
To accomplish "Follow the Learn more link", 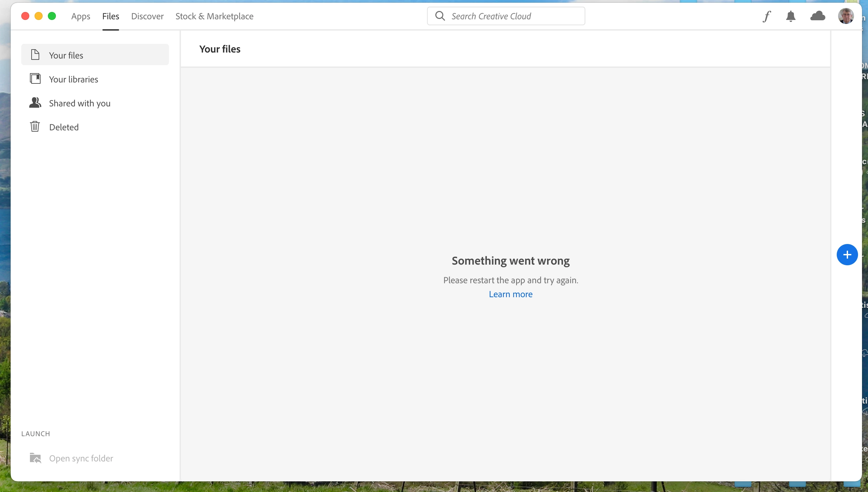I will click(x=510, y=294).
